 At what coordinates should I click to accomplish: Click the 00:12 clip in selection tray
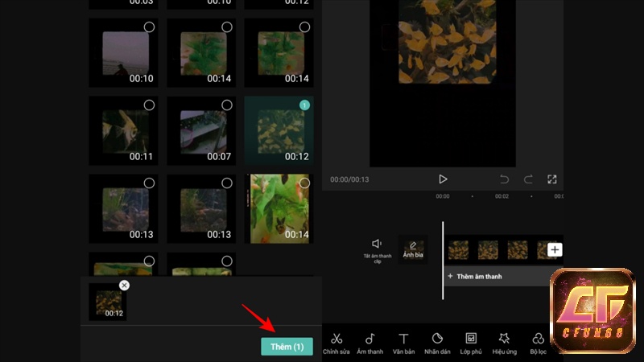(108, 302)
